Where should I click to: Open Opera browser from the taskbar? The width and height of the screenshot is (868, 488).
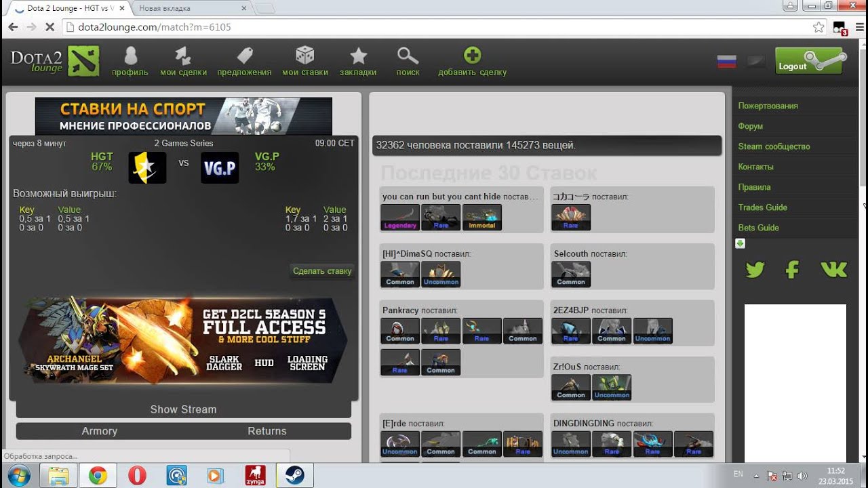137,476
